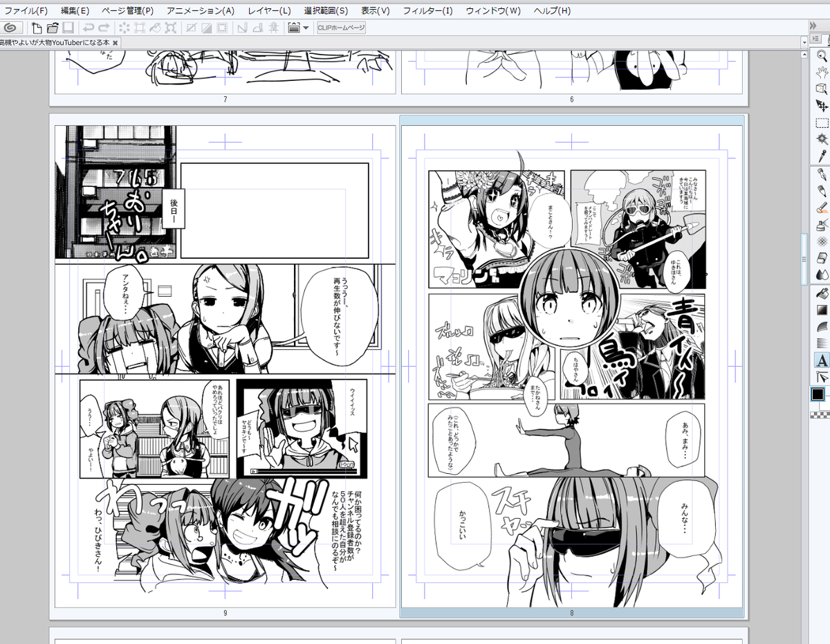Open the 表示(V) menu
The height and width of the screenshot is (644, 830).
375,10
